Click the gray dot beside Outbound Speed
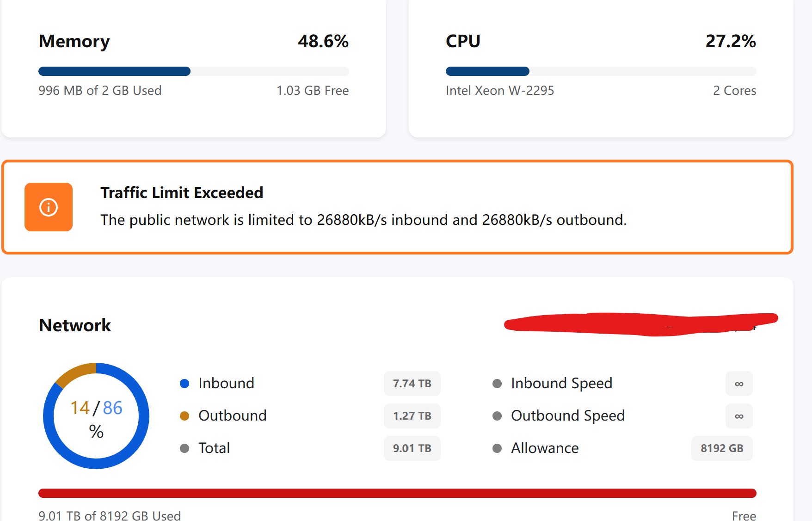This screenshot has height=521, width=812. coord(497,416)
